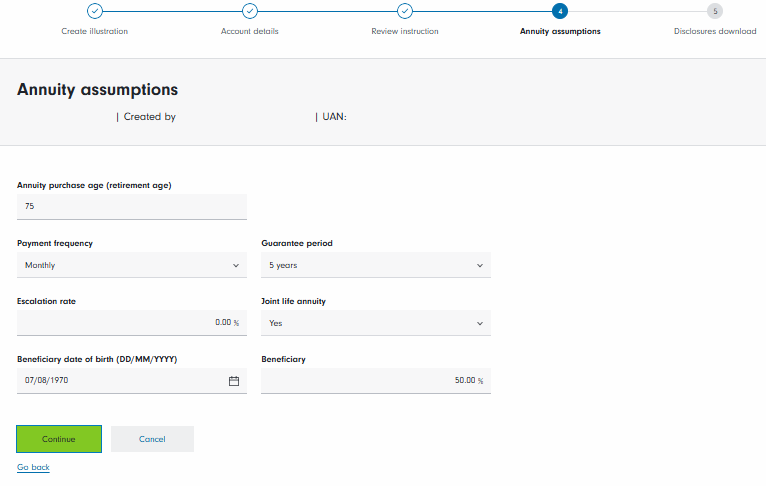Focus the Escalation rate percentage field
The image size is (766, 486).
pos(125,323)
